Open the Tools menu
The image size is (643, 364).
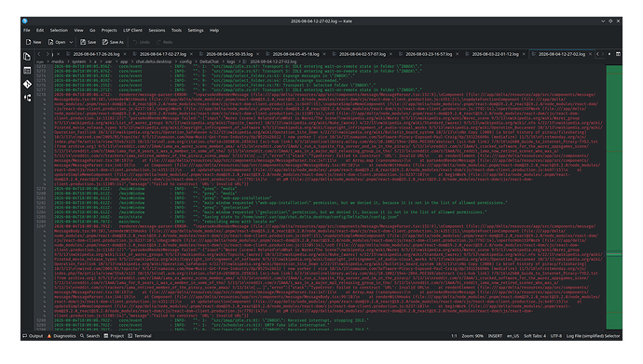coord(176,31)
